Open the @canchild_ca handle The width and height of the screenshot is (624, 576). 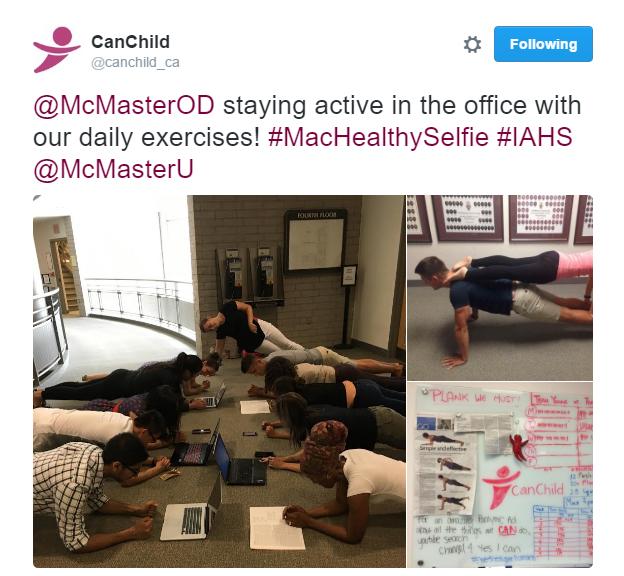pyautogui.click(x=135, y=62)
